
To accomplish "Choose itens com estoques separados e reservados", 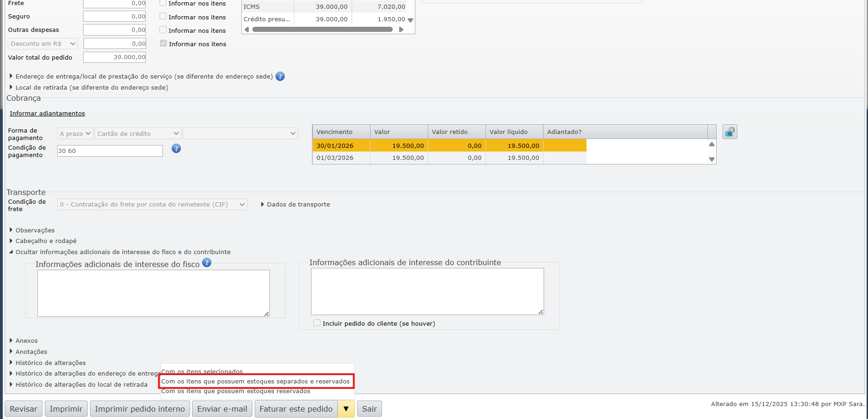I will (x=257, y=382).
